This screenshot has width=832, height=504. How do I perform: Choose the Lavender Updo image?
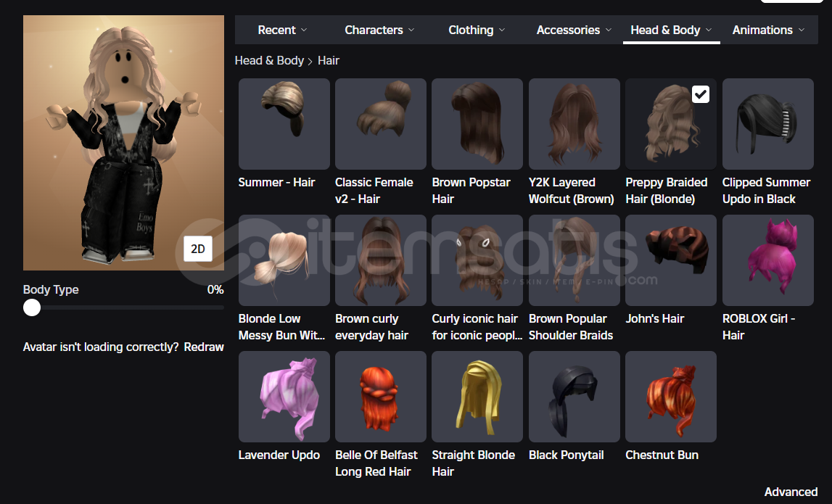284,396
